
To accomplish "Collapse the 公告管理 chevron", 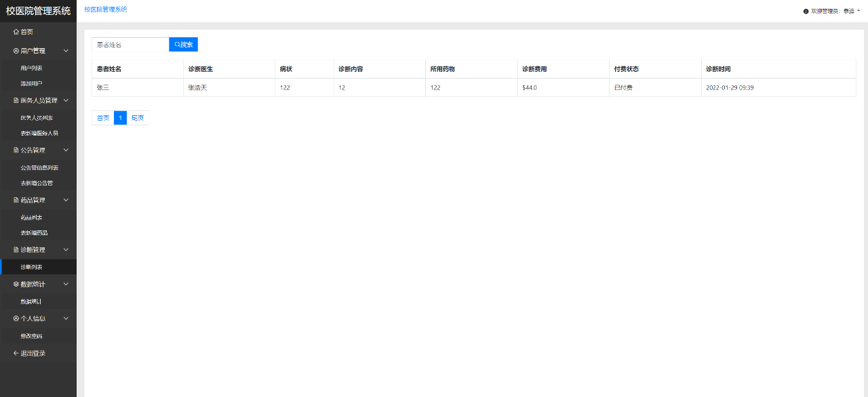I will (66, 150).
